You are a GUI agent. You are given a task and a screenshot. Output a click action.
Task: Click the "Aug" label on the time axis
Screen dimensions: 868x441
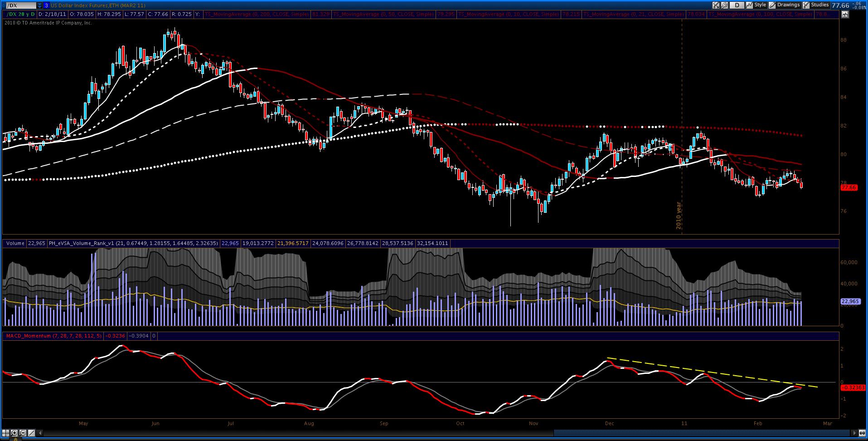click(309, 423)
